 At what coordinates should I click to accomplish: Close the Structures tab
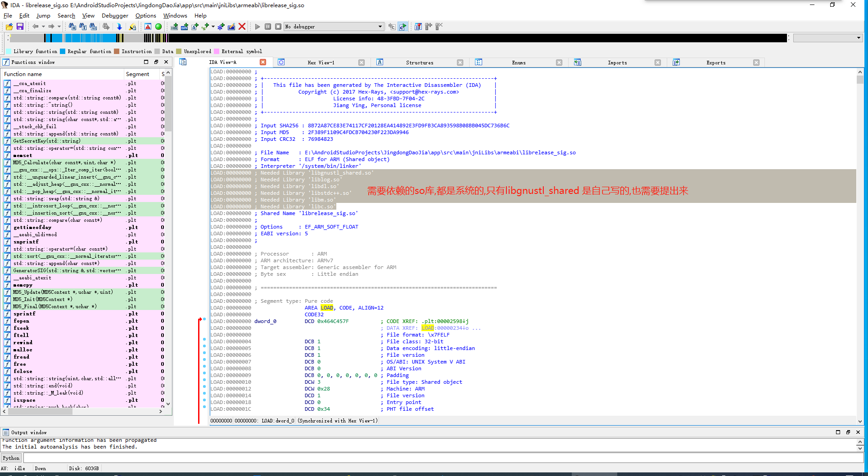coord(460,63)
